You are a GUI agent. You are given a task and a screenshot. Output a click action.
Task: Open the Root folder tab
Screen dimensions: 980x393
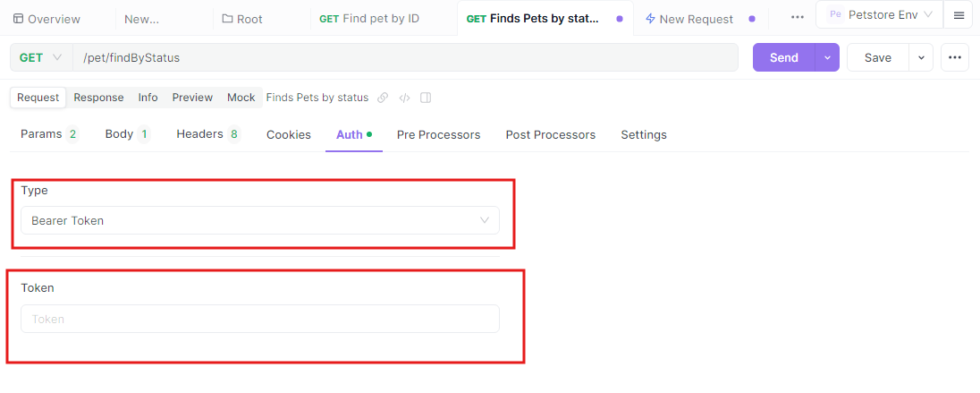242,19
